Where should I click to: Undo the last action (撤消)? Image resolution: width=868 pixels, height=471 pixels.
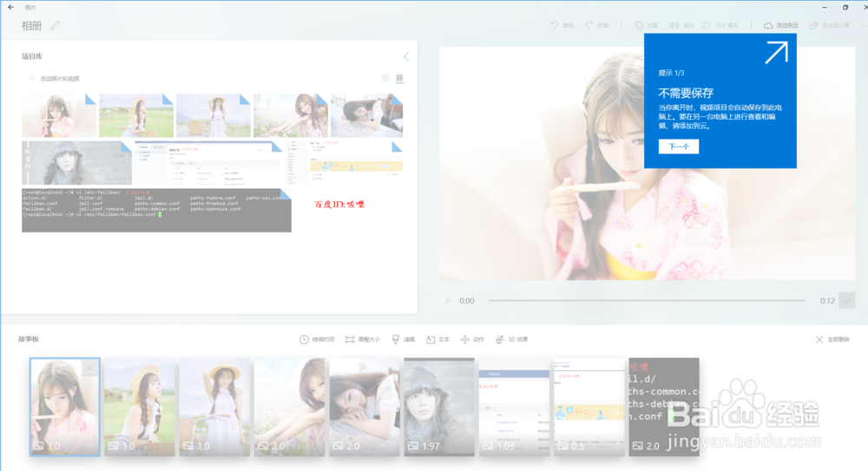coord(562,25)
